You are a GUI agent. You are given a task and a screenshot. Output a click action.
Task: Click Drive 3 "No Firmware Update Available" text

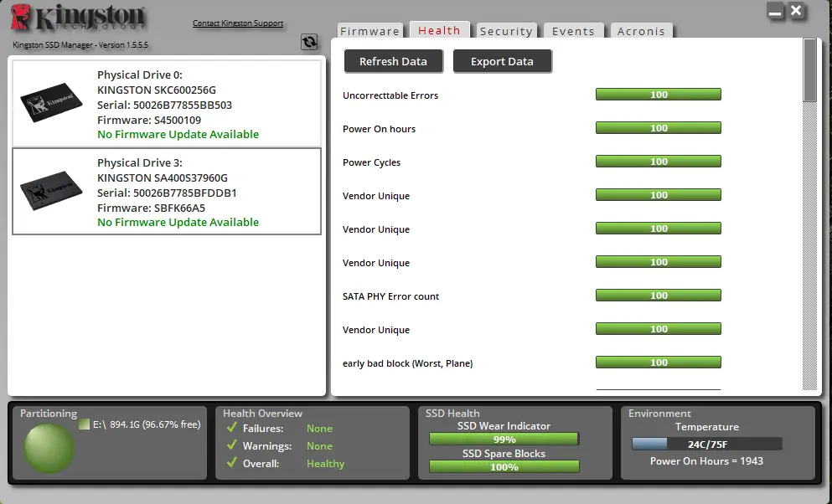[x=178, y=223]
